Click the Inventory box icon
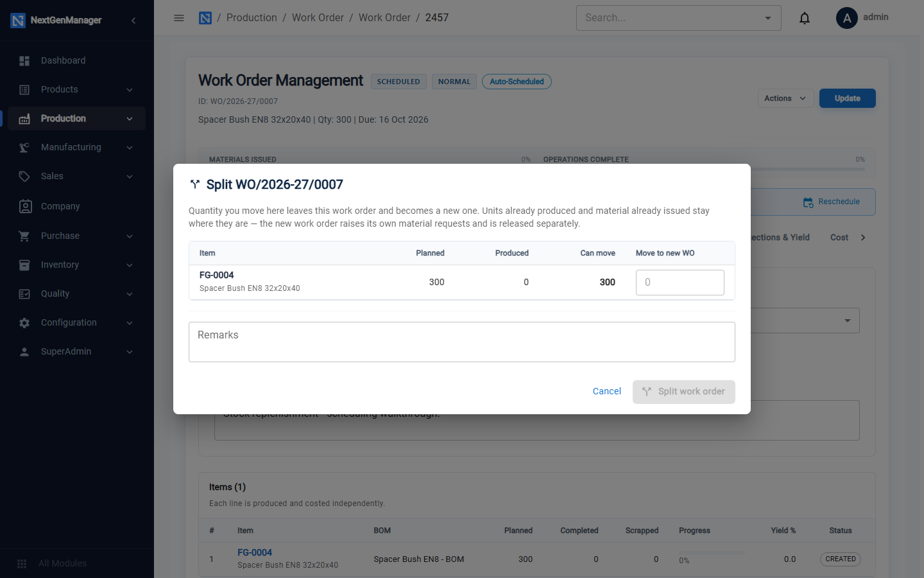Viewport: 924px width, 578px height. (24, 265)
